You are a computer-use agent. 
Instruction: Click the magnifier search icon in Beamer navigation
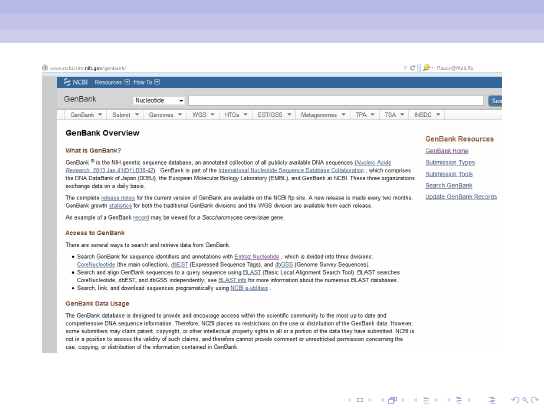[x=525, y=400]
